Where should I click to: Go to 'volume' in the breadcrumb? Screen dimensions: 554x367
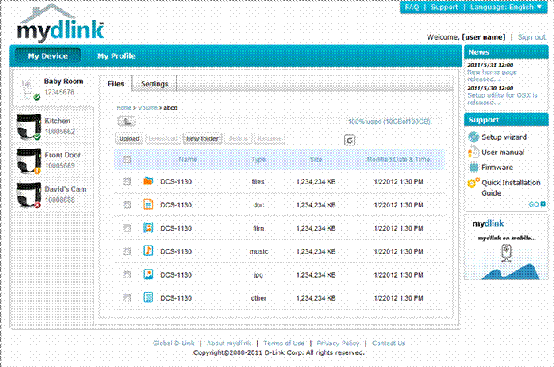pyautogui.click(x=148, y=108)
